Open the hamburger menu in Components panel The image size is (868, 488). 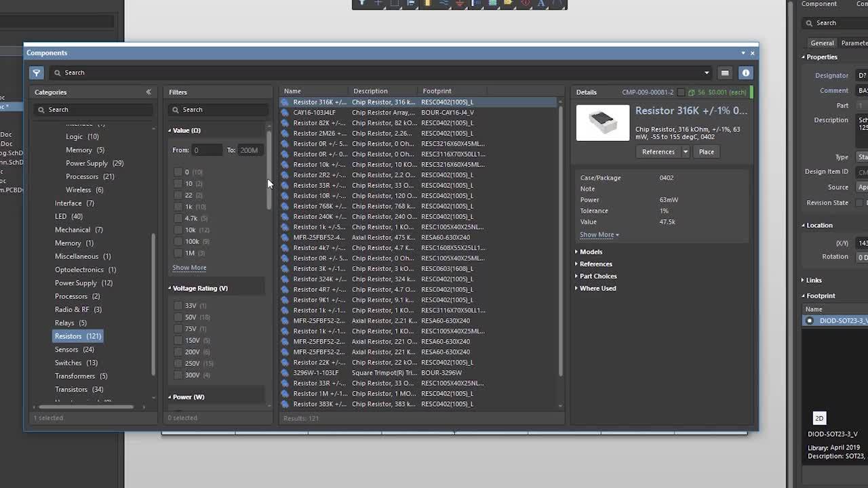[725, 73]
